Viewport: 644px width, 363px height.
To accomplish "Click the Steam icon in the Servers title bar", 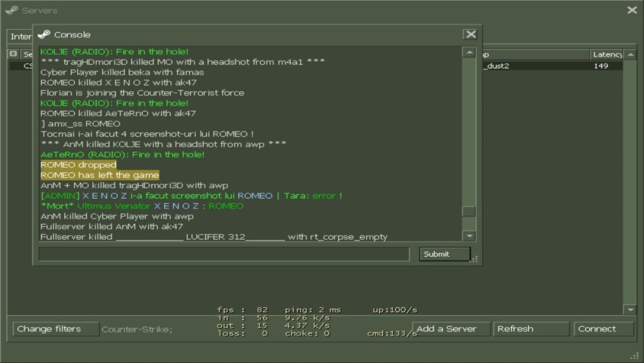I will click(12, 10).
